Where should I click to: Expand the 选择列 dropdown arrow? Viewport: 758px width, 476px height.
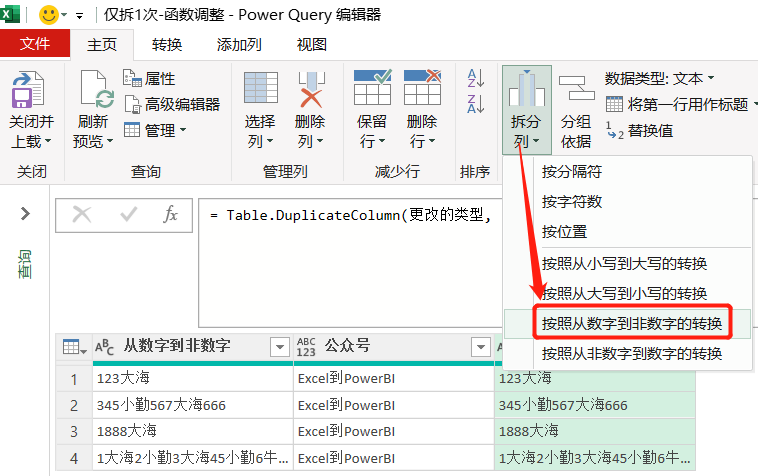point(269,141)
